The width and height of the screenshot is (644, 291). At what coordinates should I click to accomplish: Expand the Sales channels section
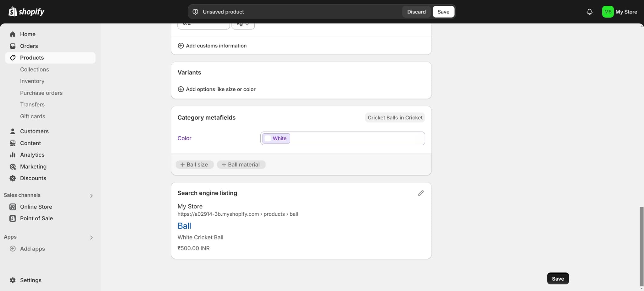pos(91,196)
